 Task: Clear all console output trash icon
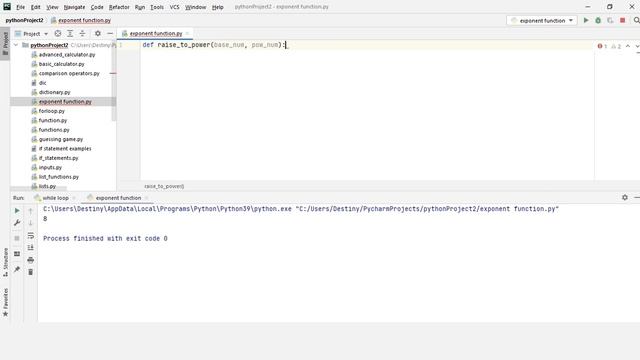click(31, 272)
